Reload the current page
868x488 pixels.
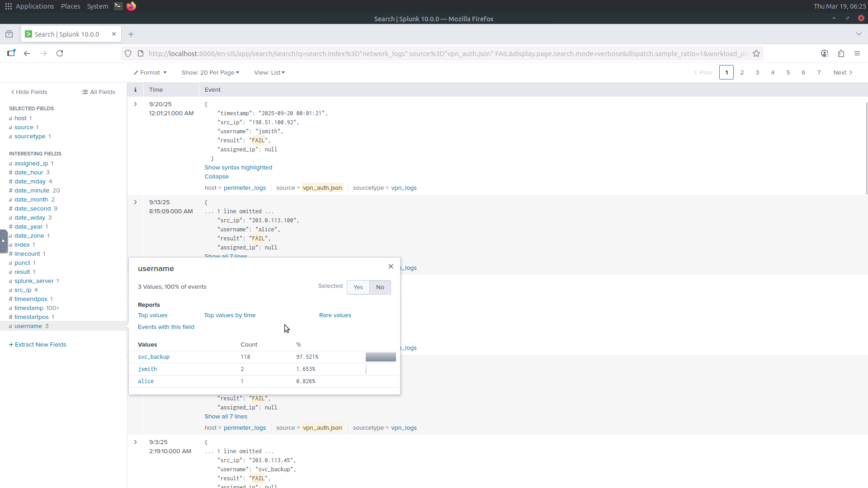60,53
